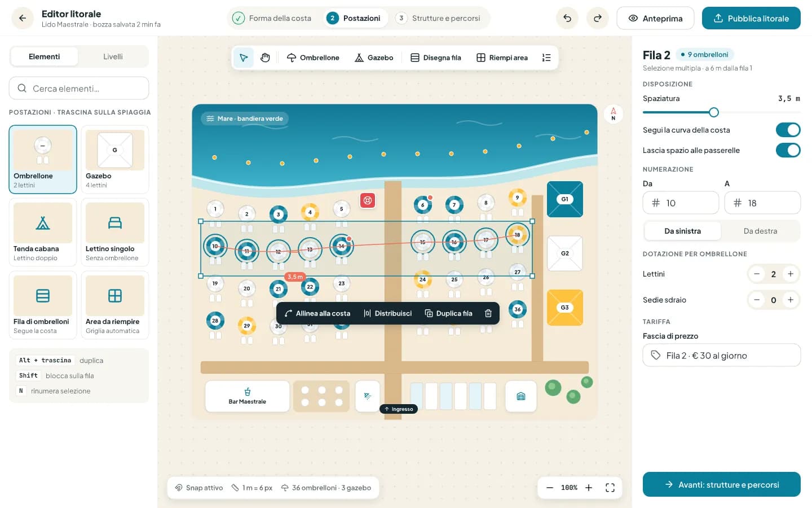Click the red lifeguard station icon

pos(368,200)
